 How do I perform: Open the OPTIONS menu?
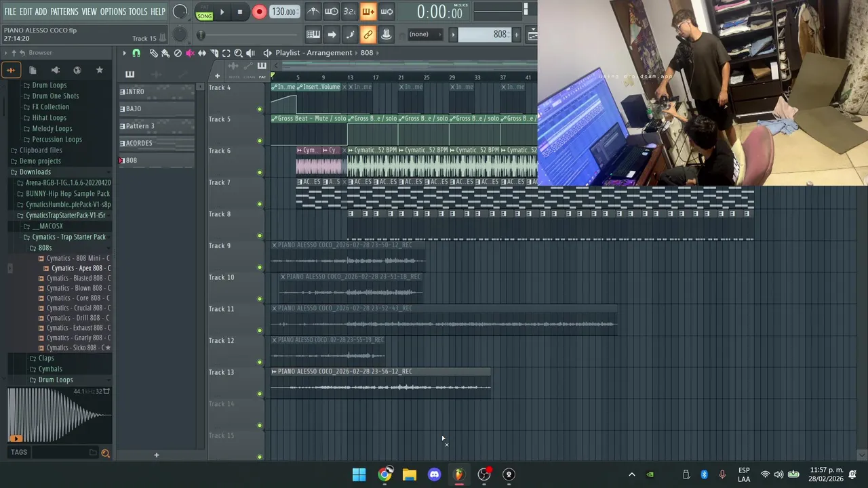click(113, 12)
